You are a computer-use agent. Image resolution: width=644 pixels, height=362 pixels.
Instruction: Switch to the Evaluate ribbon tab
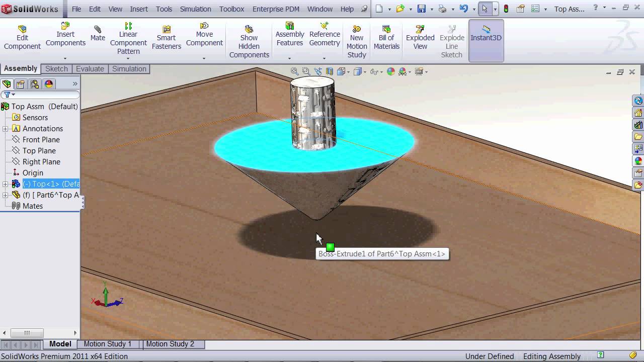coord(90,69)
